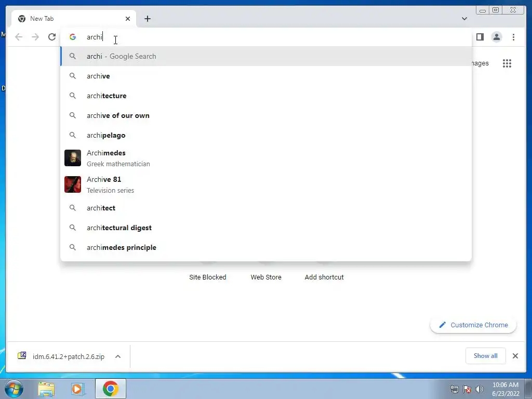Click the search icon beside 'architect'
532x399 pixels.
point(73,208)
